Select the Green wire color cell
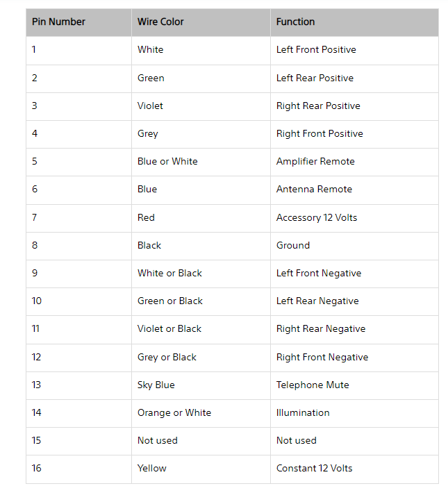Viewport: 448px width, 502px height. pyautogui.click(x=201, y=78)
